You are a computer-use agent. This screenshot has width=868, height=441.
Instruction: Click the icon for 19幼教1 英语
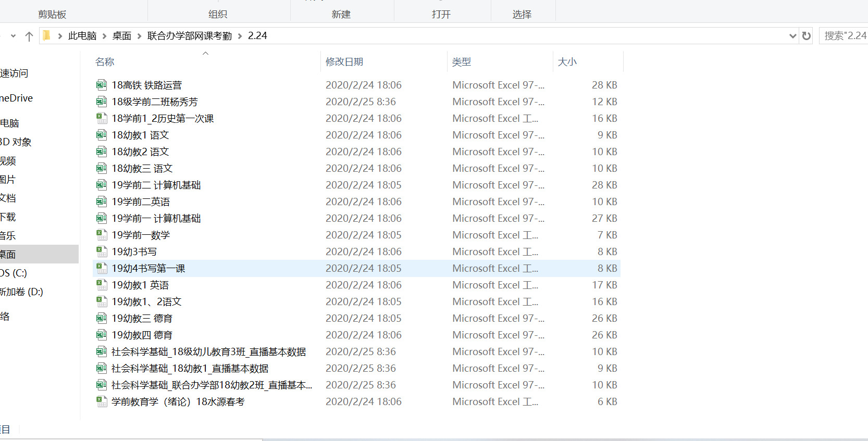[102, 285]
